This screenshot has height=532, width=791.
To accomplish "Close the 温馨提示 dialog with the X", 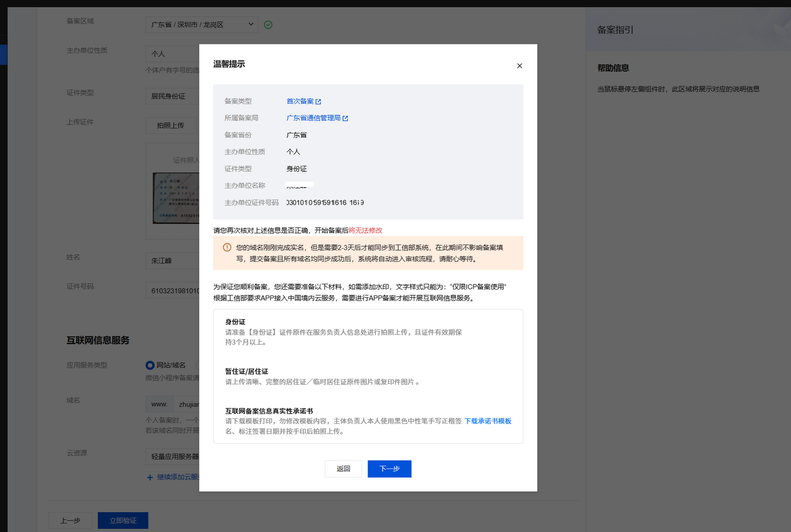I will point(519,66).
